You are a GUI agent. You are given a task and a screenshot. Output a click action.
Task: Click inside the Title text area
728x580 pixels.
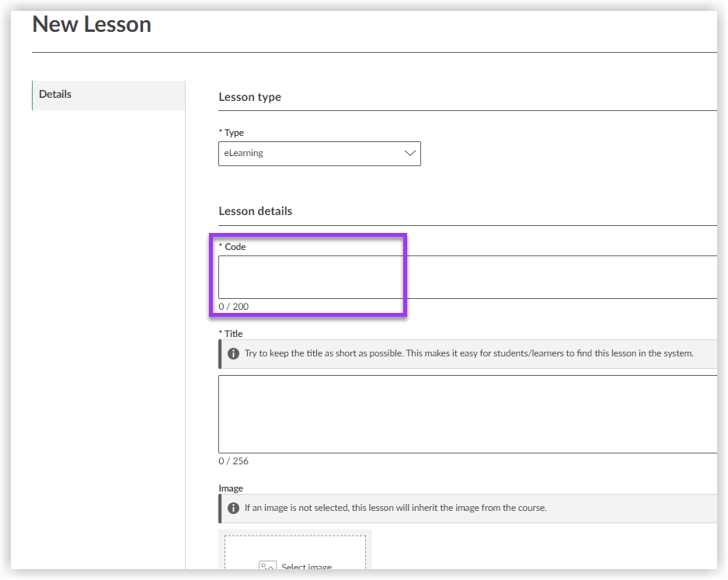[466, 414]
